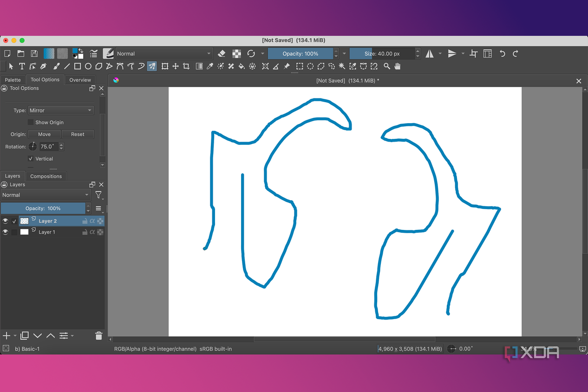Select the Contiguous Selection magic wand tool
Viewport: 588px width, 392px height.
[x=342, y=66]
